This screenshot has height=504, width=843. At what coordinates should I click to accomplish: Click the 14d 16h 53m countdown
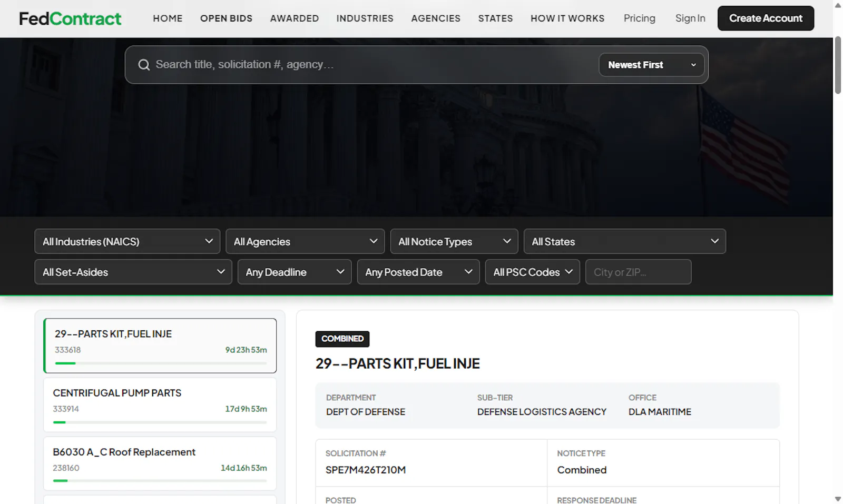(x=244, y=468)
